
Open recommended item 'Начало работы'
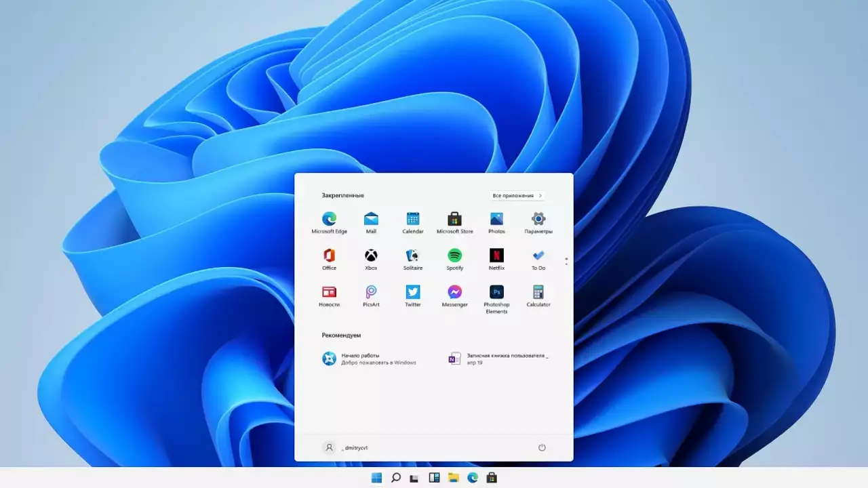(x=370, y=359)
